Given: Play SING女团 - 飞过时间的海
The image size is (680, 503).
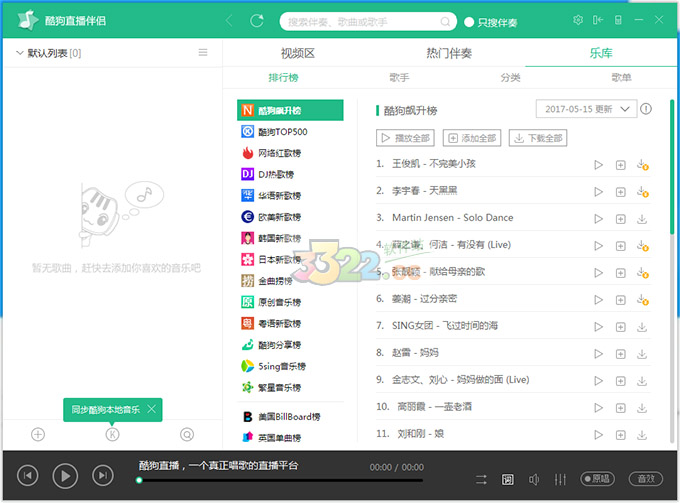Looking at the screenshot, I should (598, 327).
